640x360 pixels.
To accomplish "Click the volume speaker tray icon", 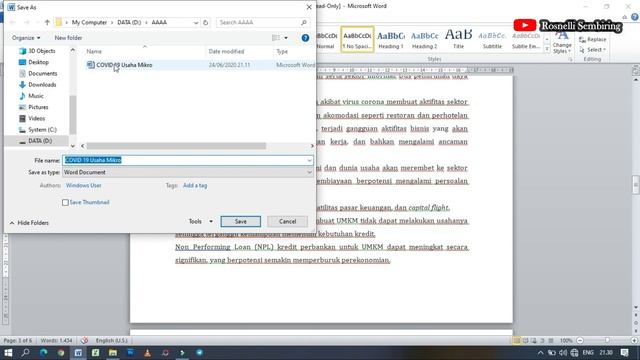I will (563, 353).
